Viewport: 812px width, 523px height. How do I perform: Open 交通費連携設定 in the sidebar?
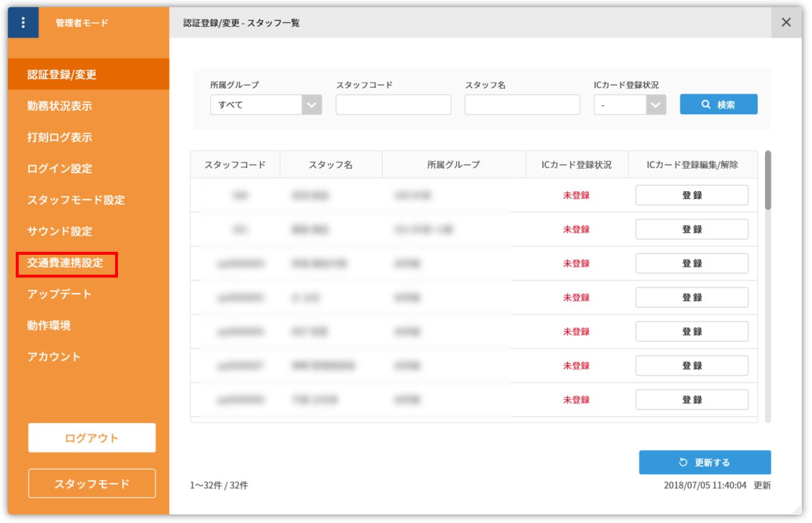[x=65, y=264]
